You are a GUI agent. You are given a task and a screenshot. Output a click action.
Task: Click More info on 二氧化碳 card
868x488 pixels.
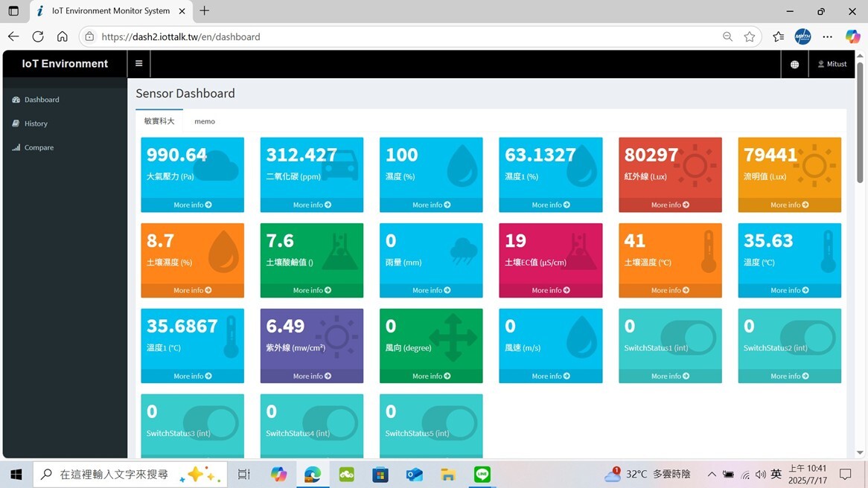[x=312, y=205]
